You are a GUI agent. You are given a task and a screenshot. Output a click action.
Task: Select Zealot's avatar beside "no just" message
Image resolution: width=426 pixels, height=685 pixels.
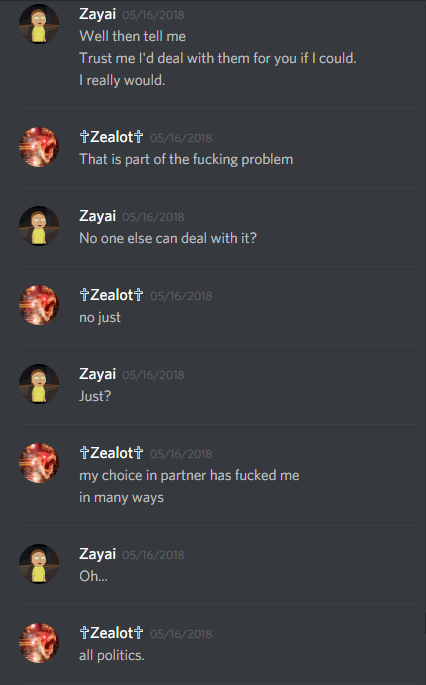click(39, 305)
